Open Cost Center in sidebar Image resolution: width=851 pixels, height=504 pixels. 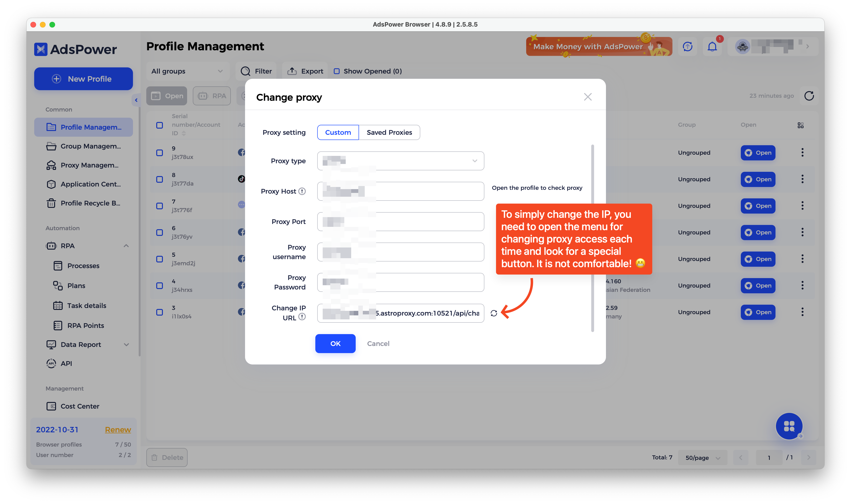coord(83,406)
